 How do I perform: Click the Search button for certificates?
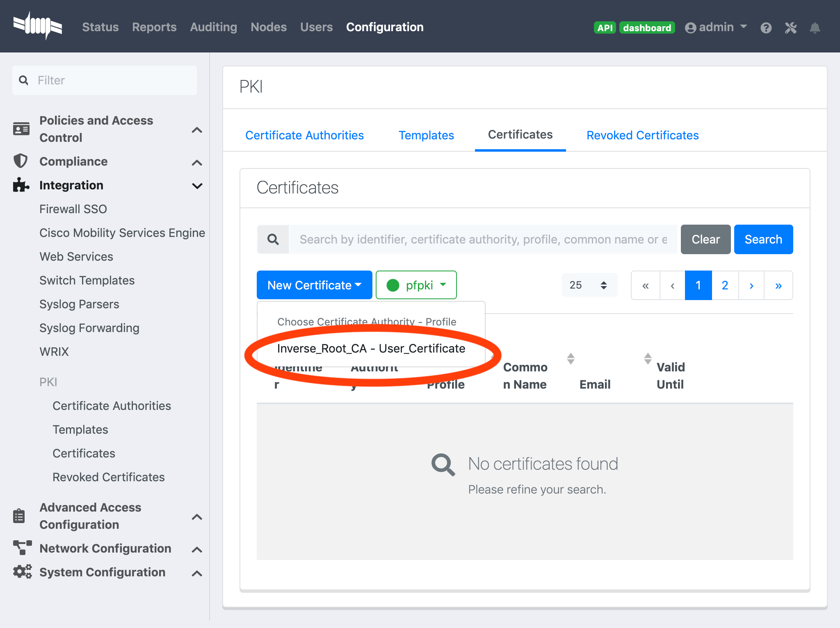[x=763, y=239]
